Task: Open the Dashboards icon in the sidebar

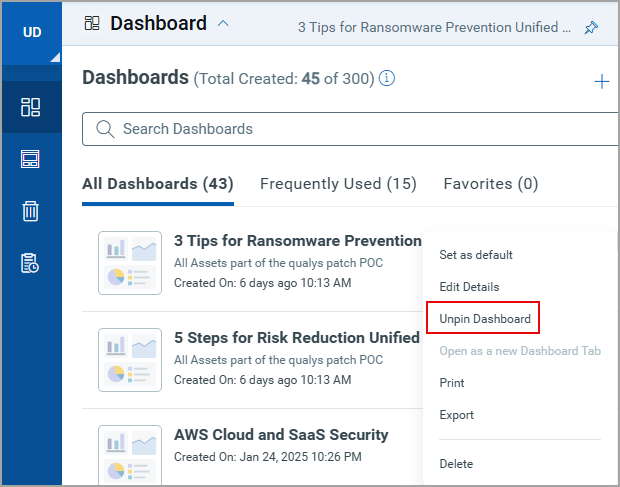Action: 30,107
